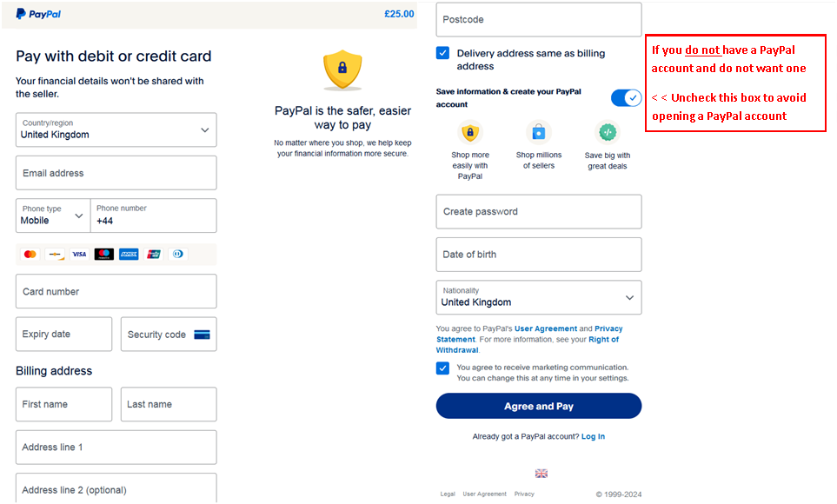The width and height of the screenshot is (837, 504).
Task: Click the UK flag language icon
Action: tap(541, 474)
